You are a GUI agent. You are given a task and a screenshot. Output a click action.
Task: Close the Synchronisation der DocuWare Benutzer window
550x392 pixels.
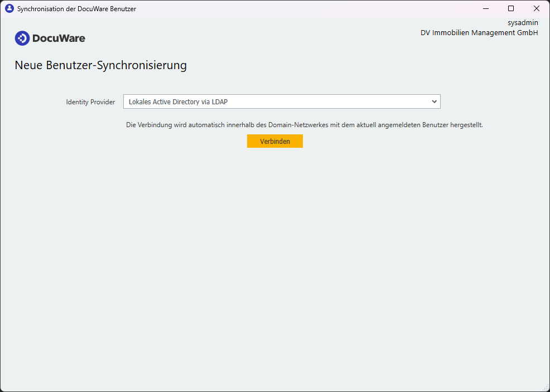point(536,8)
